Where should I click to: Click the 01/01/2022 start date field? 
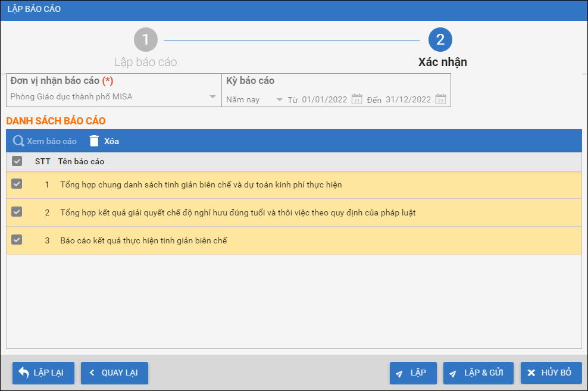[324, 99]
